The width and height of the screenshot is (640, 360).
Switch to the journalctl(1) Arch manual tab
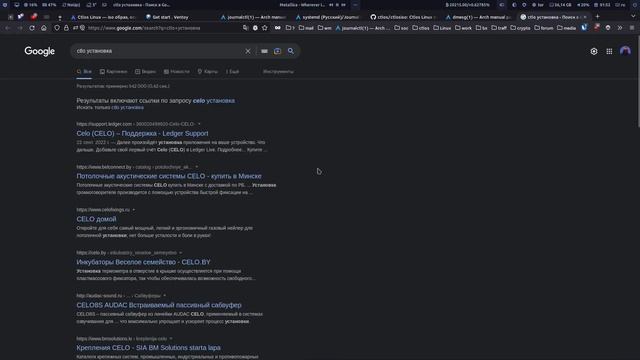pos(253,17)
